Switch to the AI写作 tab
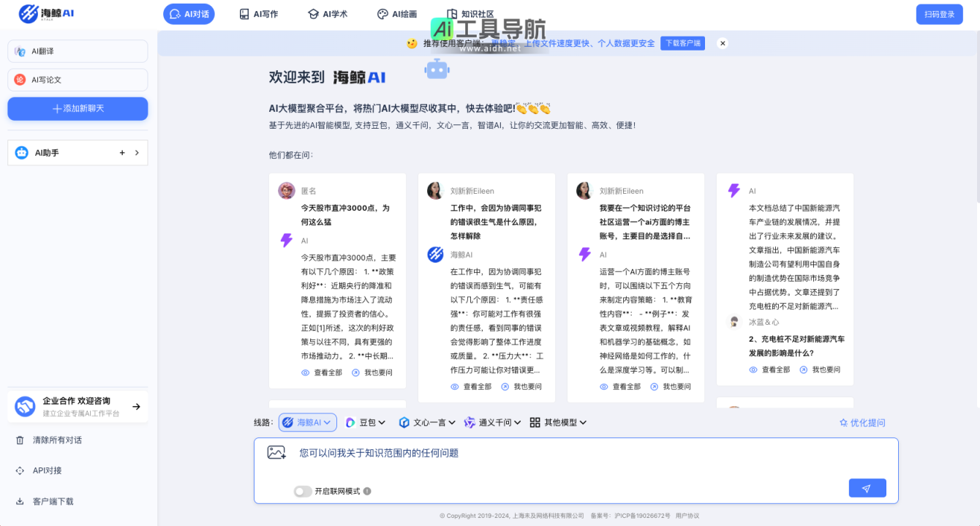Viewport: 980px width, 526px height. point(258,13)
